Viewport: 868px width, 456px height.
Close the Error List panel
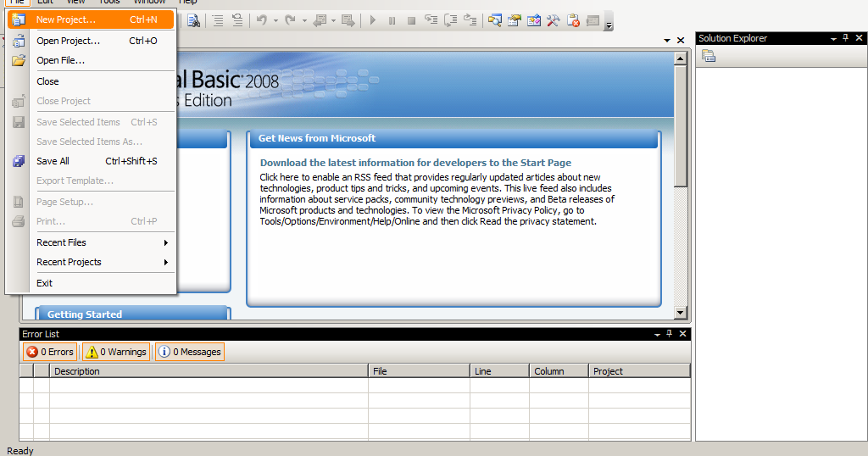point(682,334)
